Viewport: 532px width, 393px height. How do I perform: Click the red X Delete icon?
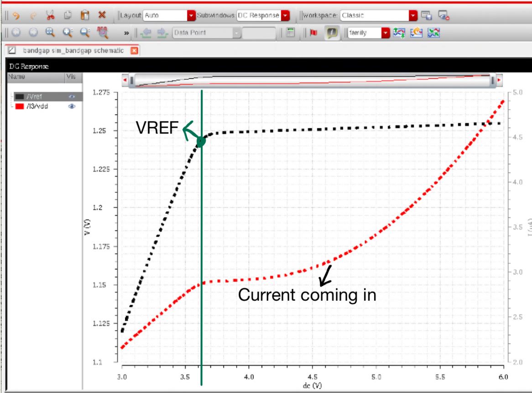coord(102,15)
